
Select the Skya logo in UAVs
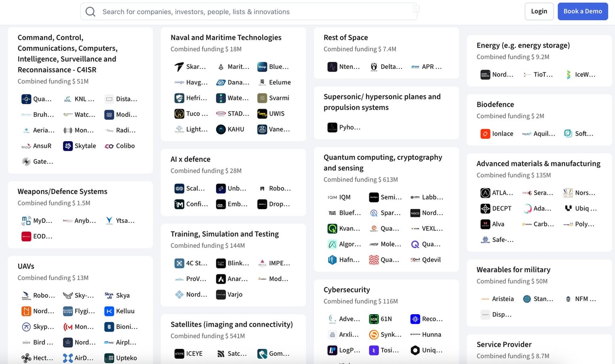click(109, 295)
